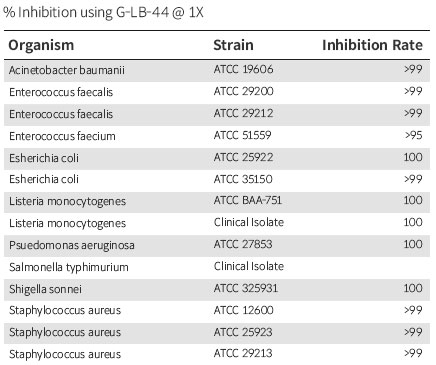Screen dimensions: 436x365
Task: Click the >95 inhibition rate value
Action: tap(414, 135)
